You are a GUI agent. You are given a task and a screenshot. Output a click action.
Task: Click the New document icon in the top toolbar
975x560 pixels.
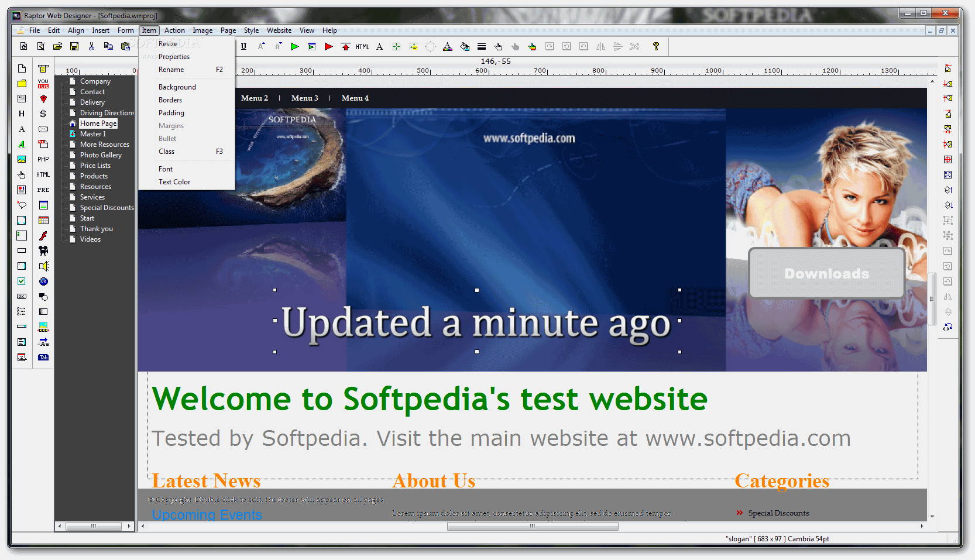pos(23,46)
